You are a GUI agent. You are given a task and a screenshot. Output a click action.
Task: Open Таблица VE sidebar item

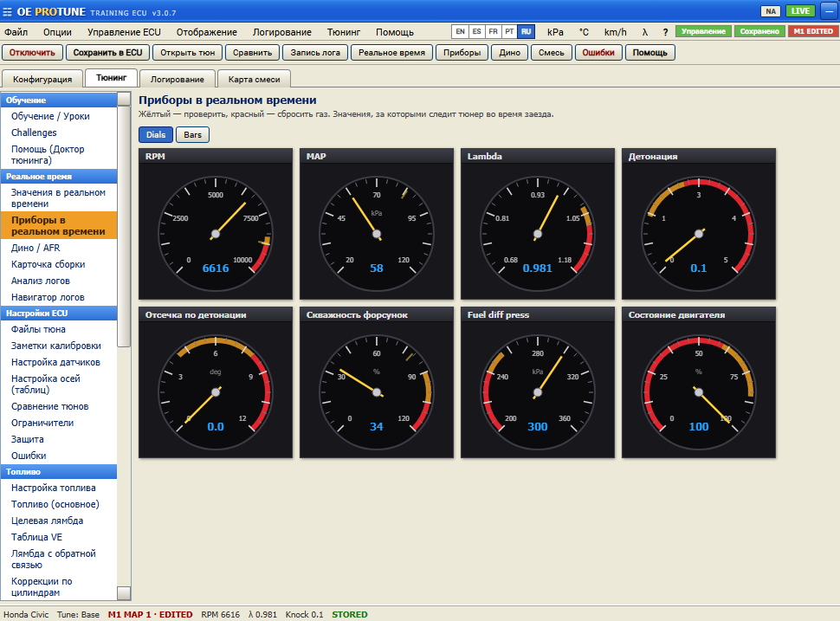tap(58, 537)
